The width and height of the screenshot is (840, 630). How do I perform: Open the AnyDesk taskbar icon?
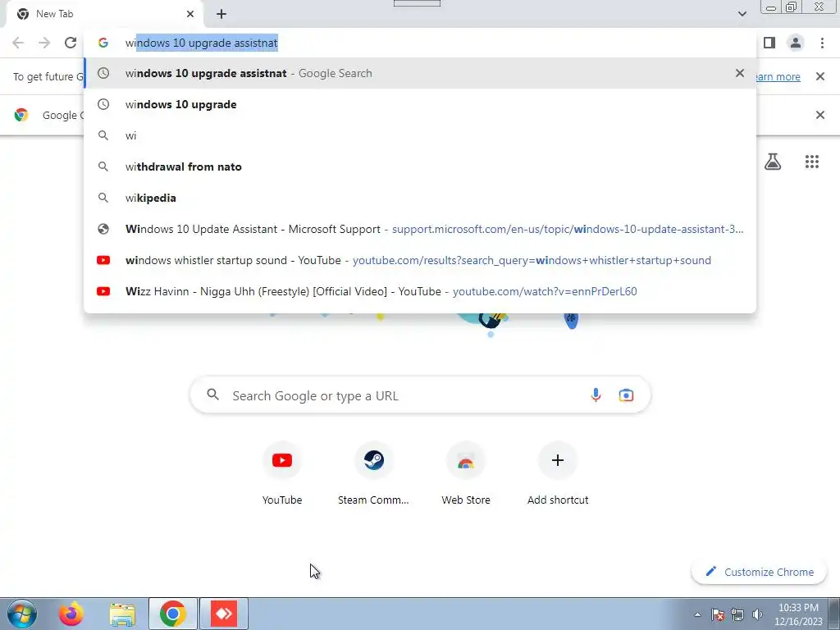(223, 614)
